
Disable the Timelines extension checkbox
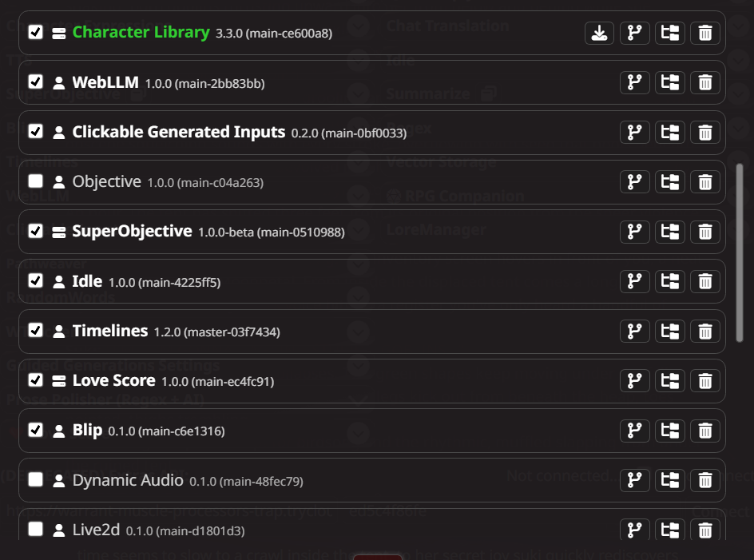click(x=35, y=330)
